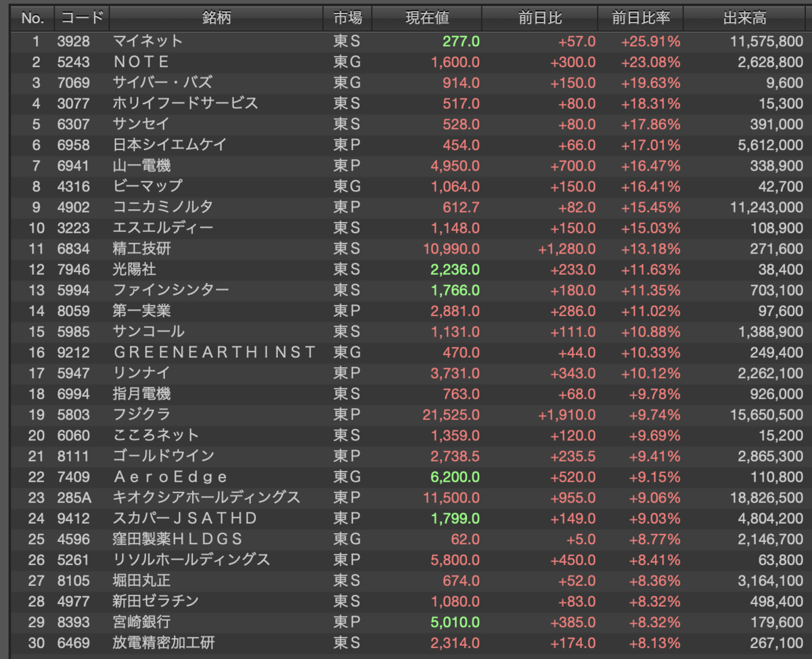This screenshot has width=812, height=659.
Task: Sort by the 現在値 column header
Action: pyautogui.click(x=427, y=18)
